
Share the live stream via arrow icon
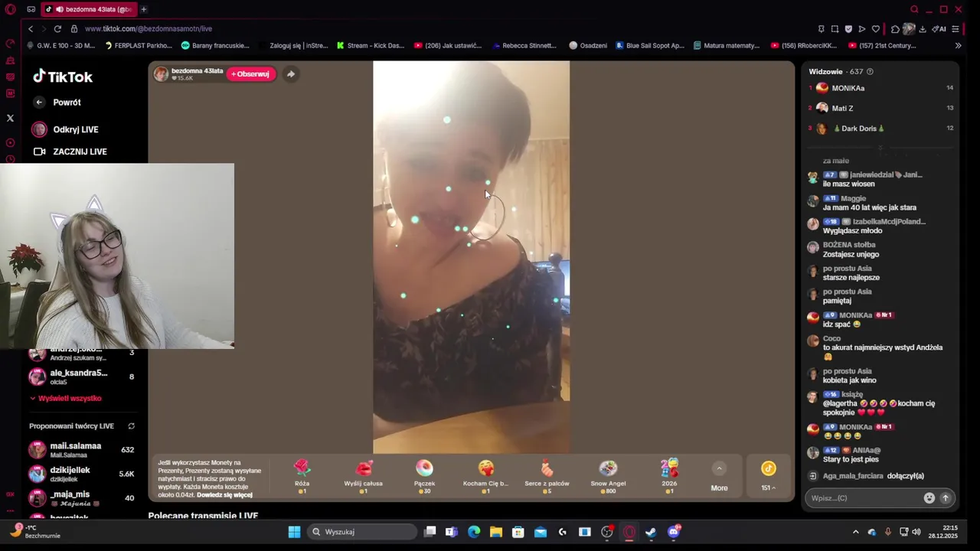point(290,74)
